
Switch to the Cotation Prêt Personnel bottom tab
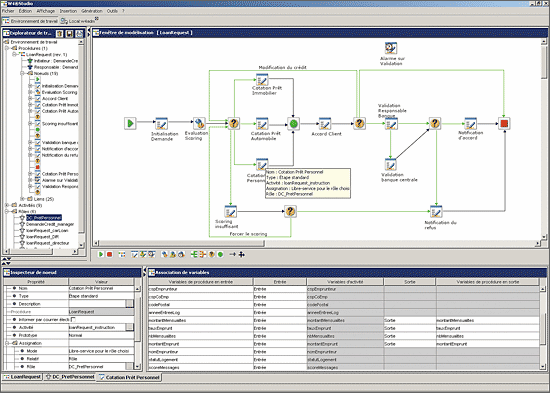click(x=129, y=377)
